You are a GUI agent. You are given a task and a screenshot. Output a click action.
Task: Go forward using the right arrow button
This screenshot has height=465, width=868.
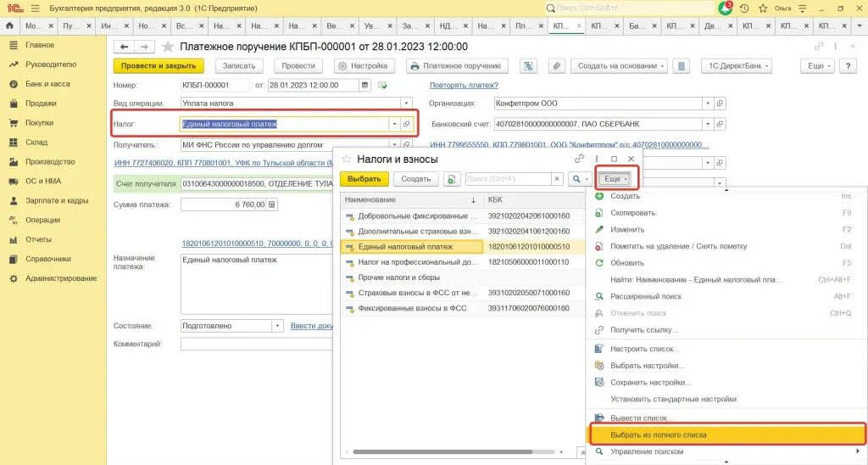pyautogui.click(x=144, y=47)
